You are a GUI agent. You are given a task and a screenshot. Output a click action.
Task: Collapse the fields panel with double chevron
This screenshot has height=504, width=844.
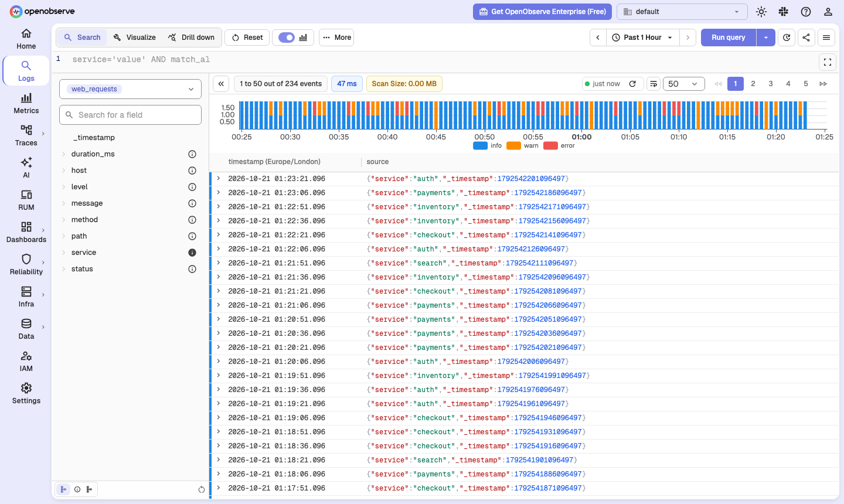point(221,84)
